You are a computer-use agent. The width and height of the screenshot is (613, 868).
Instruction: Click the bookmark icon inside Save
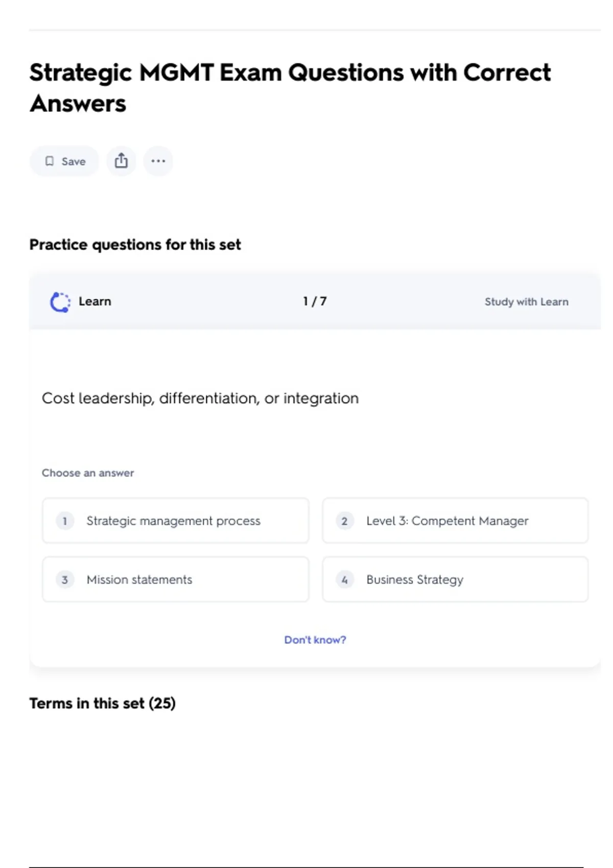[50, 161]
